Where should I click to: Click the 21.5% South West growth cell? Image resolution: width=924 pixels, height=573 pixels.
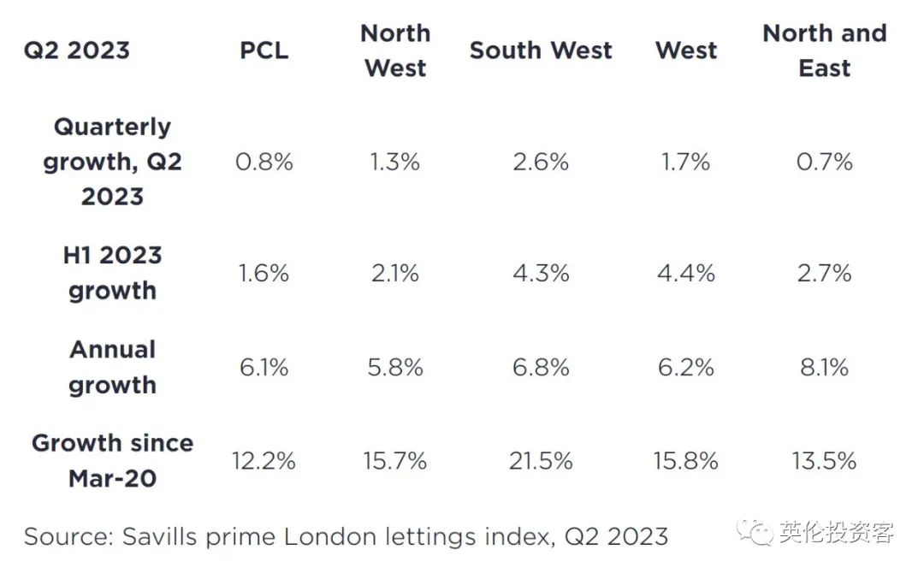541,461
